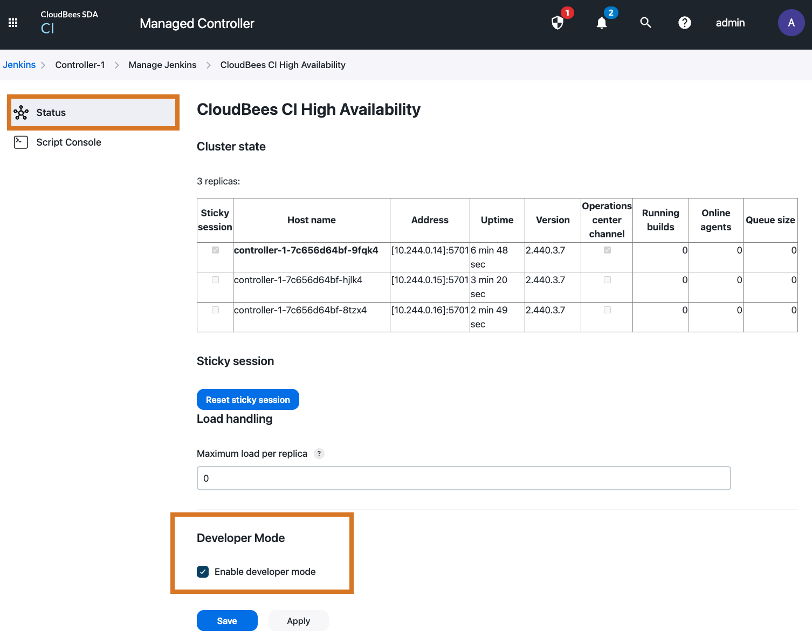Viewport: 812px width, 644px height.
Task: Uncheck Enable developer mode checkbox
Action: click(x=203, y=572)
